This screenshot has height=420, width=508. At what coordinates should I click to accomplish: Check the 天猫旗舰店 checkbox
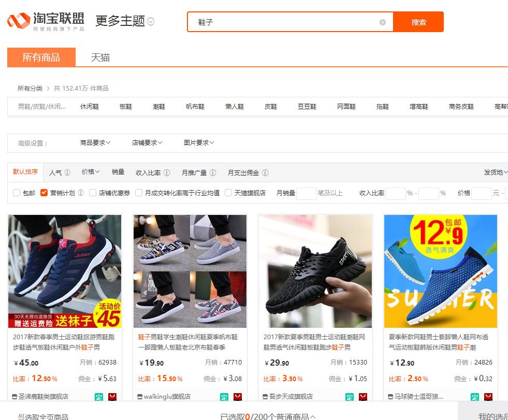(228, 193)
